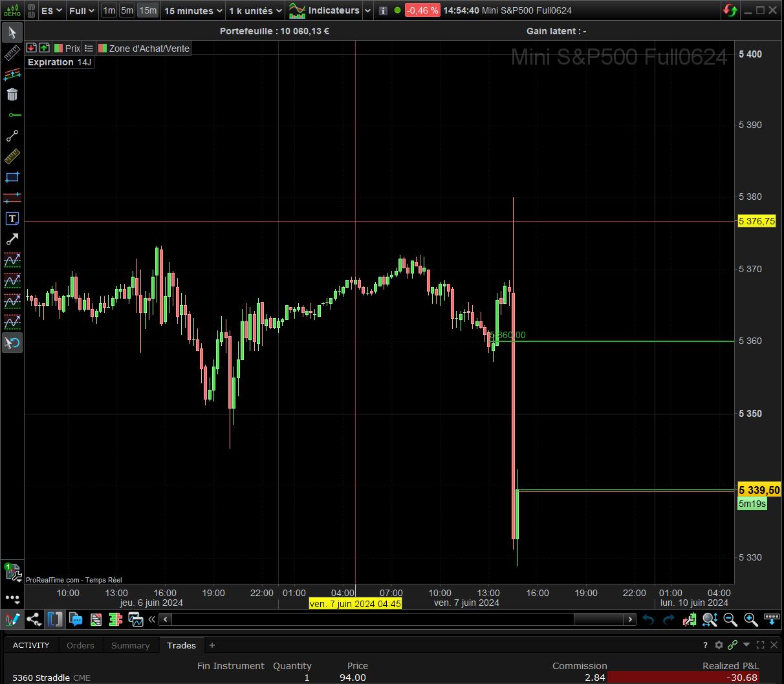Click the green up arrow chart button
The width and height of the screenshot is (784, 684).
coord(44,48)
